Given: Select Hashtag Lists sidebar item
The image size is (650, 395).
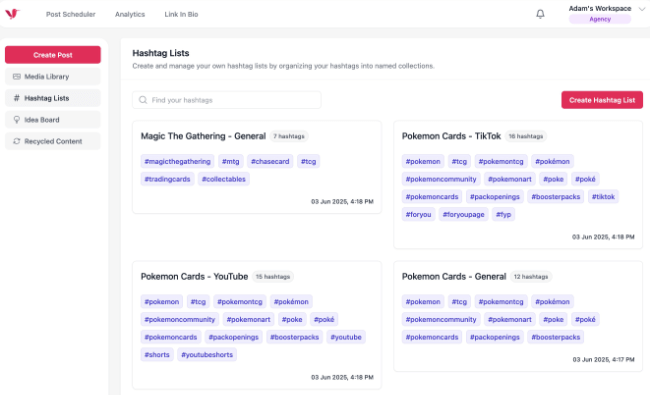Looking at the screenshot, I should [x=53, y=98].
